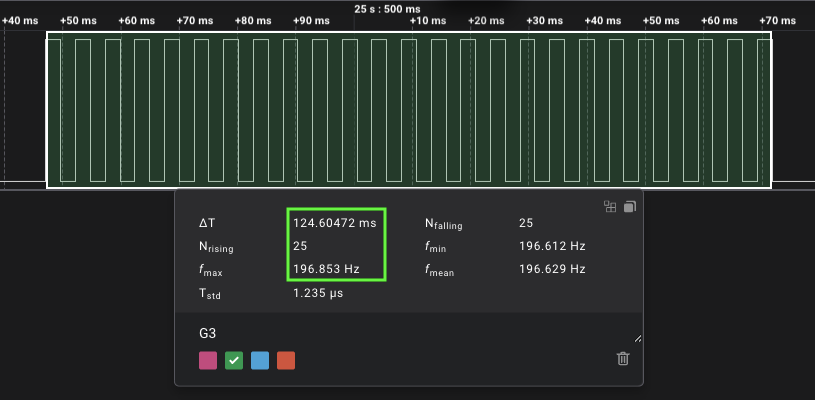This screenshot has width=815, height=400.
Task: Click the +70 ms tick at timeline's right end
Action: click(775, 20)
